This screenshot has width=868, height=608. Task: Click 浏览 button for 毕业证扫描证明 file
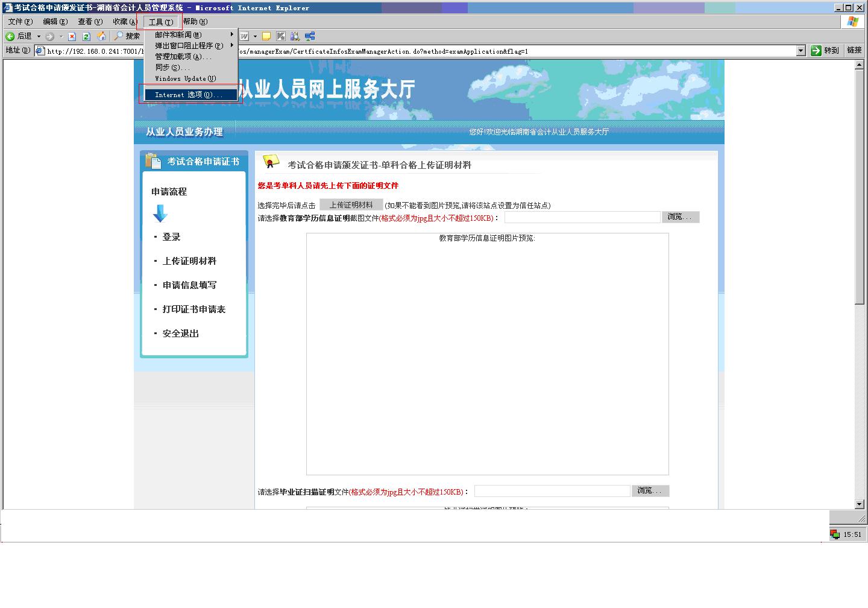click(650, 491)
